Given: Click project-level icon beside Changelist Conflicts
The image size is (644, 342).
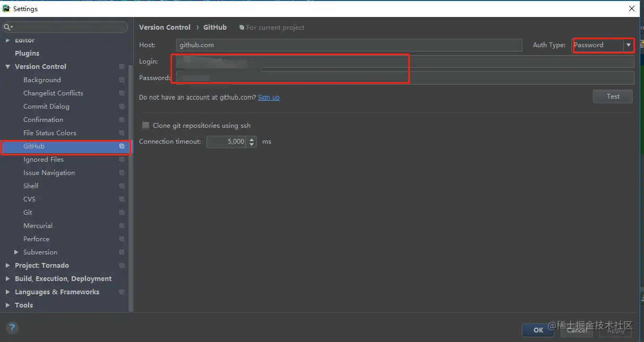Looking at the screenshot, I should pos(122,93).
